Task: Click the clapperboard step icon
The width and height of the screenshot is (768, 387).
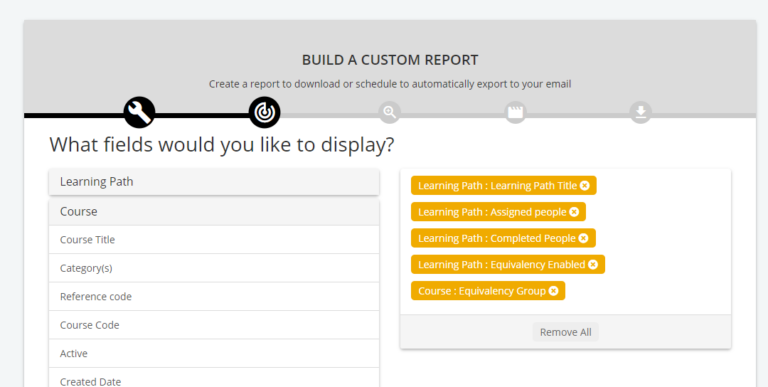Action: pos(515,113)
